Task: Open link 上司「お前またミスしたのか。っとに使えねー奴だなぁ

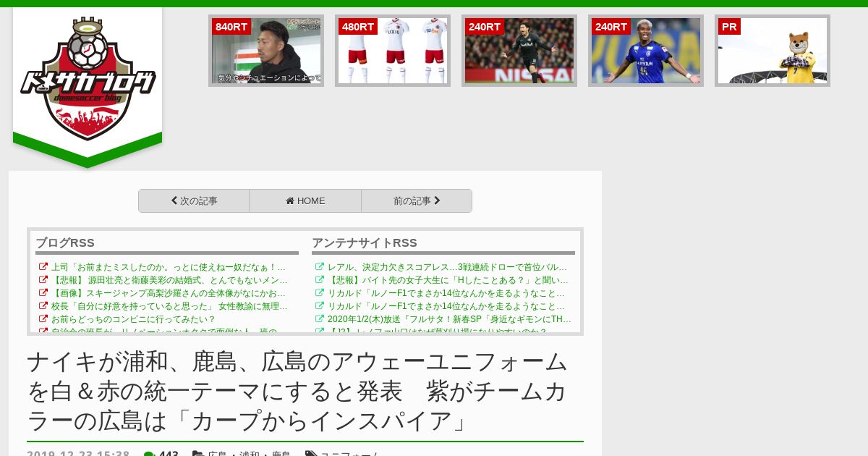Action: click(x=169, y=267)
